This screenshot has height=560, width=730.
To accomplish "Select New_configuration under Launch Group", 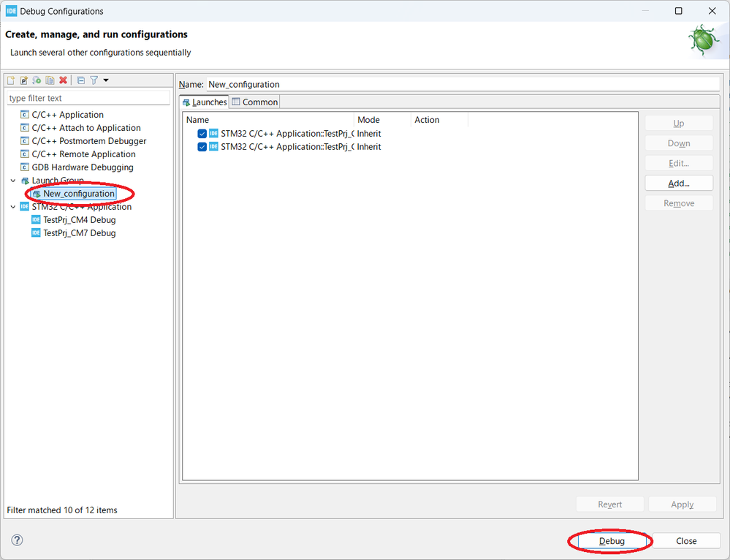I will pos(79,193).
